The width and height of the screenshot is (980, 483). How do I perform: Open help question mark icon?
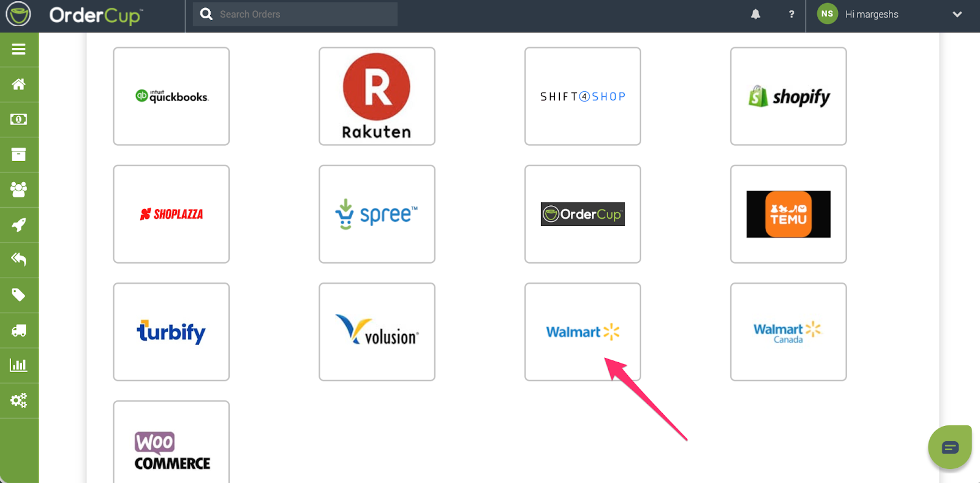[x=791, y=14]
